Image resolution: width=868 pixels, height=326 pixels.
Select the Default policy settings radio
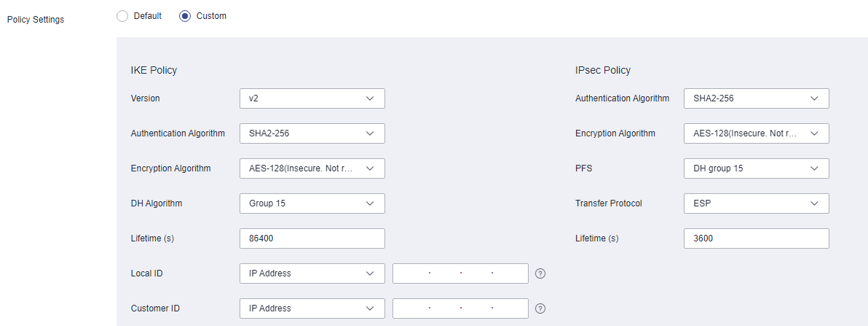click(x=122, y=16)
